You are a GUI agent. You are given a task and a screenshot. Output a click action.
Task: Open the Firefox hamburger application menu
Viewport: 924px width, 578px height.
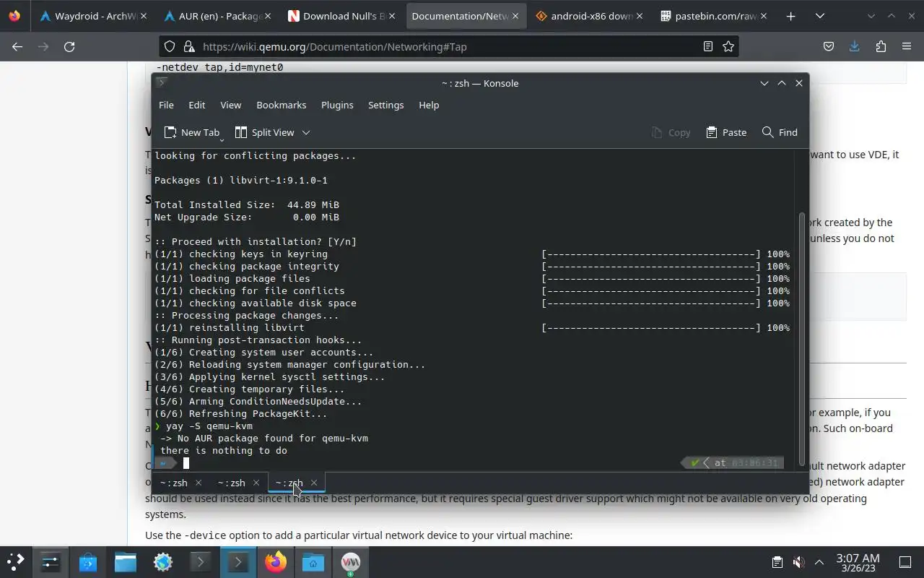click(907, 46)
